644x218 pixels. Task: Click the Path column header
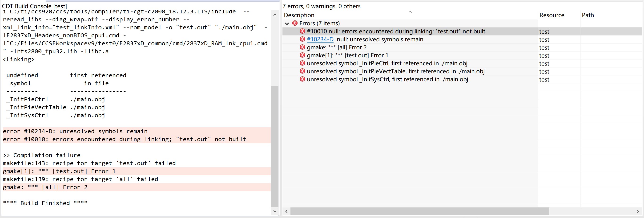click(x=588, y=15)
